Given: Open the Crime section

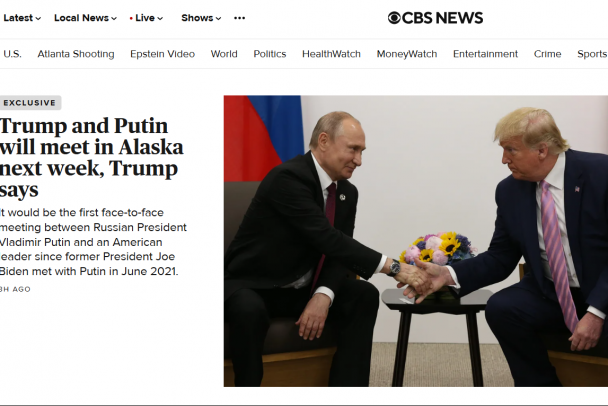Looking at the screenshot, I should (548, 54).
